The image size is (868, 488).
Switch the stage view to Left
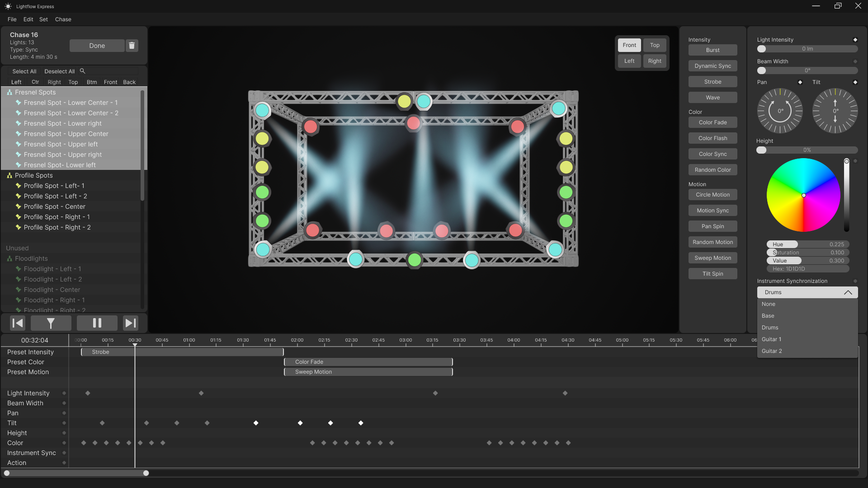point(629,61)
